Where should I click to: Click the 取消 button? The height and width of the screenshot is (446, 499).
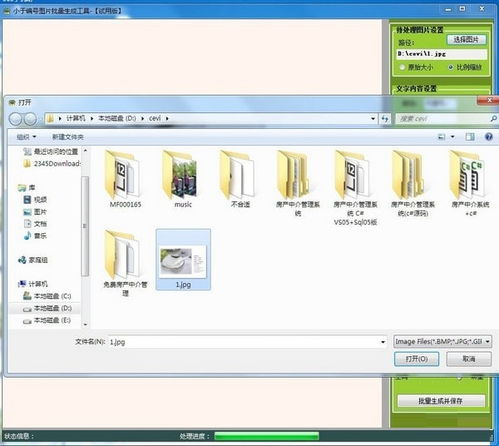469,359
